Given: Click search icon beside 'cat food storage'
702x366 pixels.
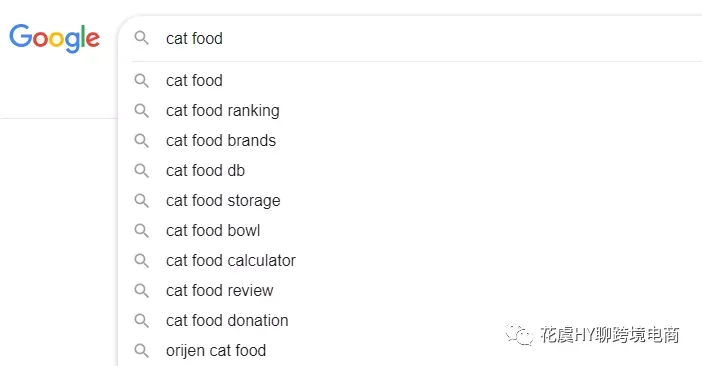Looking at the screenshot, I should pos(141,200).
